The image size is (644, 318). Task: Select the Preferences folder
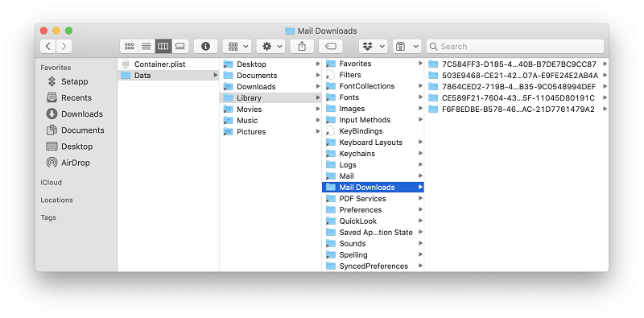coord(373,209)
